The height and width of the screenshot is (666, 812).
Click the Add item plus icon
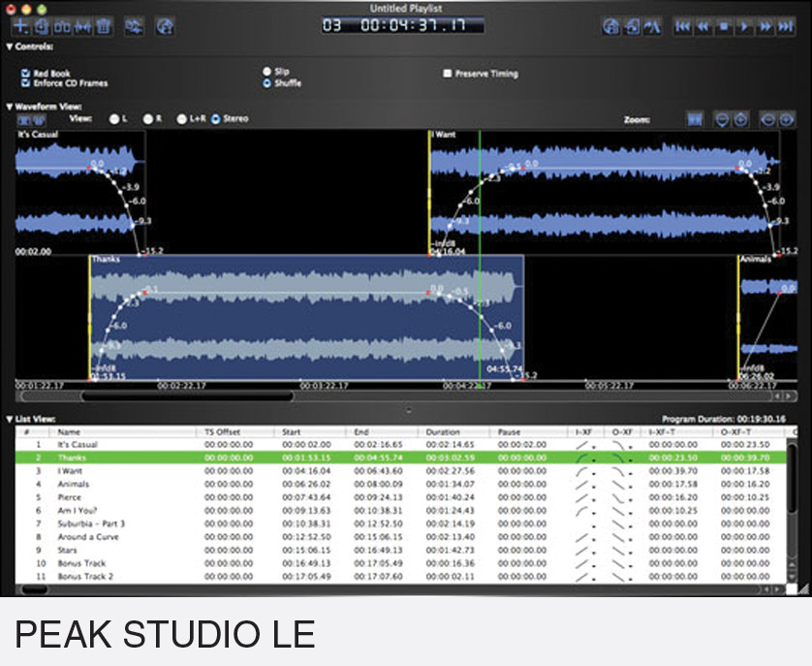pyautogui.click(x=20, y=26)
